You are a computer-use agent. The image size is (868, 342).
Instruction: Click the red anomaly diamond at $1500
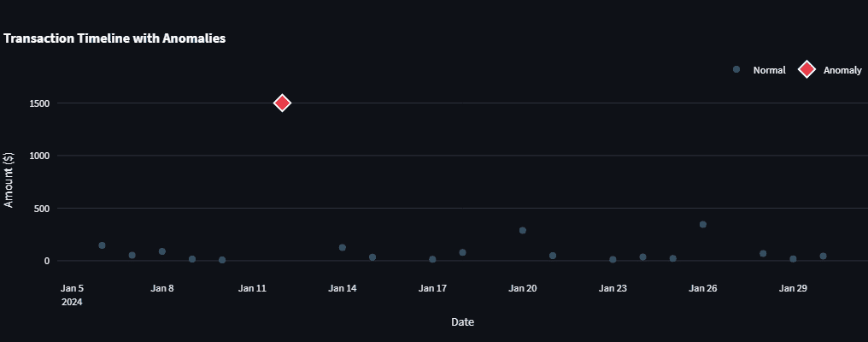(282, 103)
